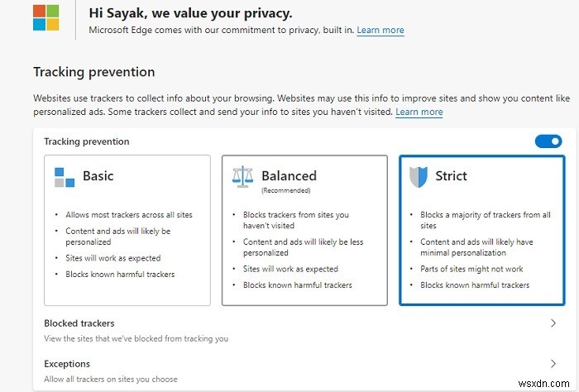Screen dimensions: 579x392
Task: Click 'View the sites that we've blocked' description
Action: [x=136, y=338]
